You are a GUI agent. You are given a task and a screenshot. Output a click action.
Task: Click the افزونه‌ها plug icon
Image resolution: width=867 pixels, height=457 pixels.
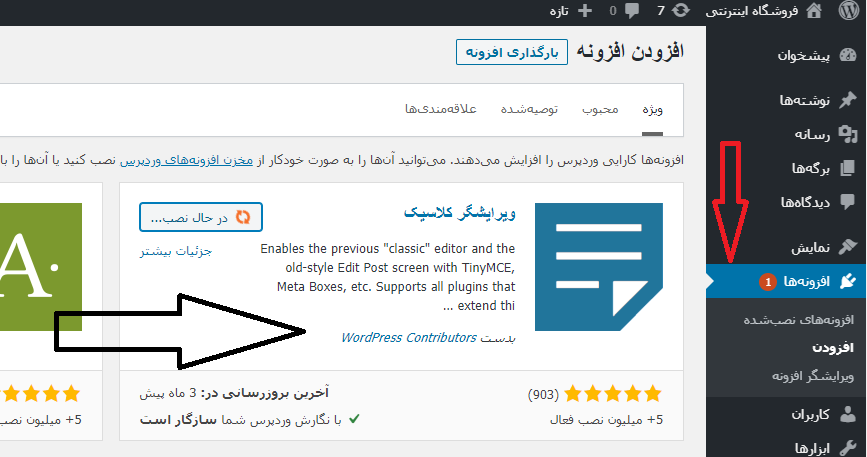pos(848,281)
